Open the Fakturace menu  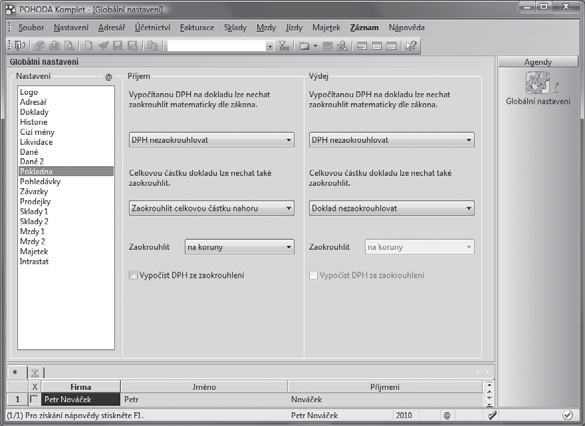(x=197, y=27)
